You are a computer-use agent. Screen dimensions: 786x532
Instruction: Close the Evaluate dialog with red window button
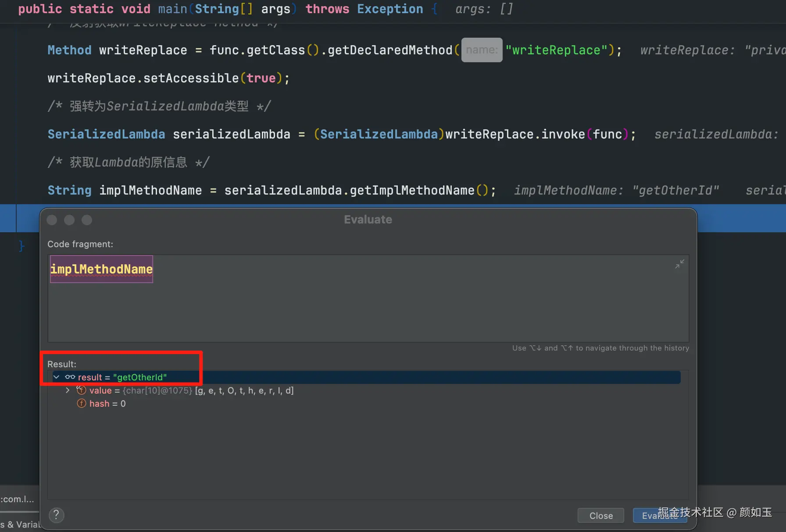(52, 220)
